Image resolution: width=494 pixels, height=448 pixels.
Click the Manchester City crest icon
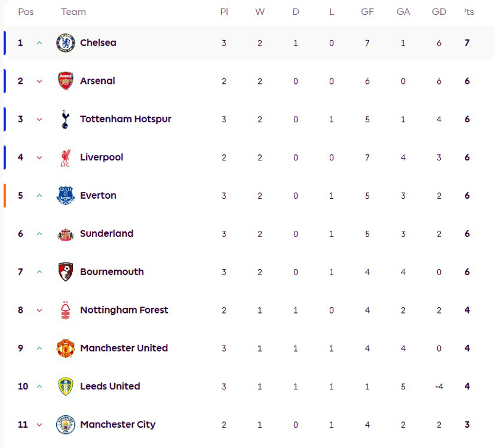click(x=65, y=425)
